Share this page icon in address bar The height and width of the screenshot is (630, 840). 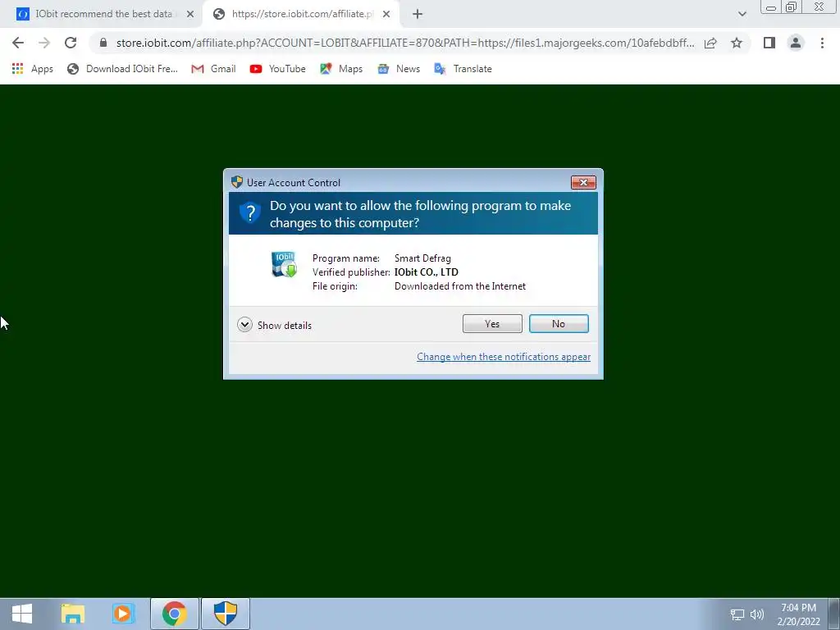click(710, 43)
